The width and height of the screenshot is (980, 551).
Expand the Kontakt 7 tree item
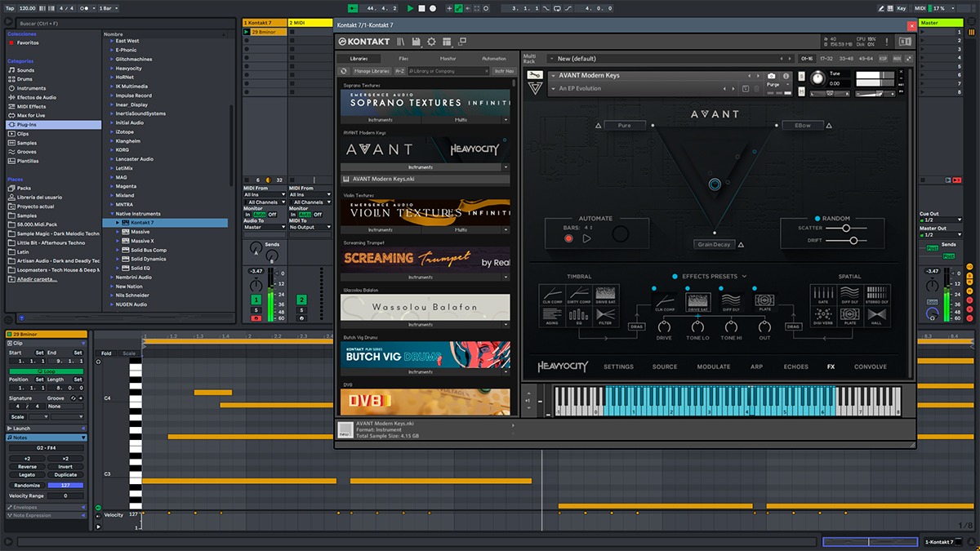[x=119, y=223]
